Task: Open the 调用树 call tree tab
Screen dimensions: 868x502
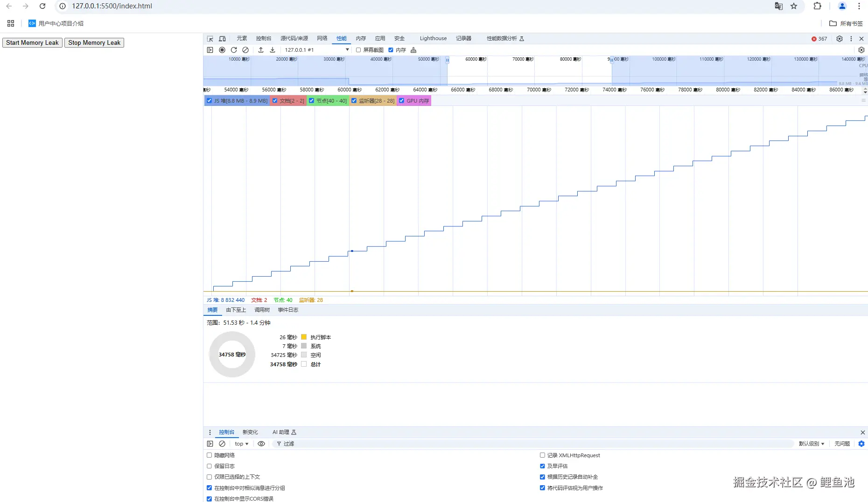Action: coord(262,310)
